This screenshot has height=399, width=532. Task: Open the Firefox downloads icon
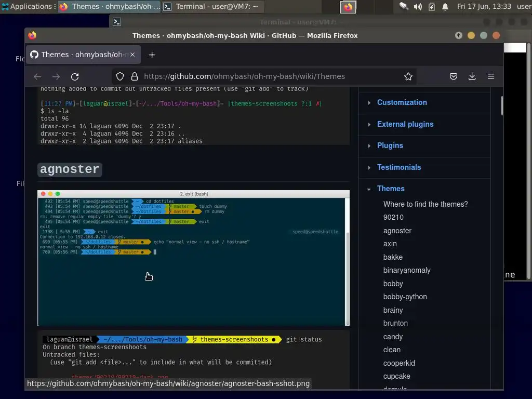pyautogui.click(x=472, y=76)
